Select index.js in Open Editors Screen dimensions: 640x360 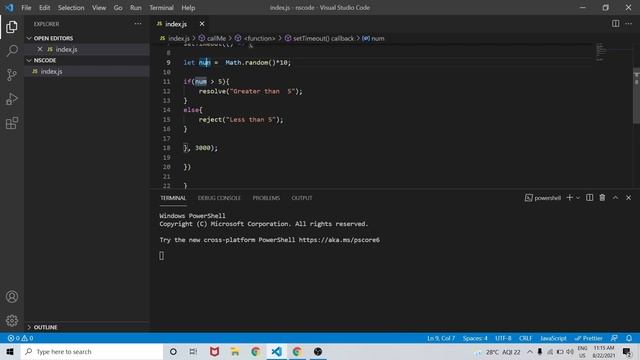[x=87, y=49]
